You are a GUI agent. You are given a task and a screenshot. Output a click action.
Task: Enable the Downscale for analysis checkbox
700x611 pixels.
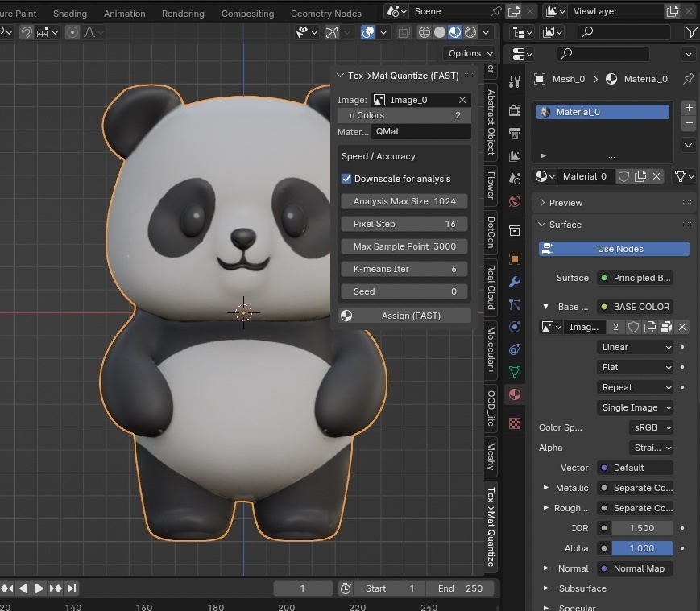pos(346,179)
